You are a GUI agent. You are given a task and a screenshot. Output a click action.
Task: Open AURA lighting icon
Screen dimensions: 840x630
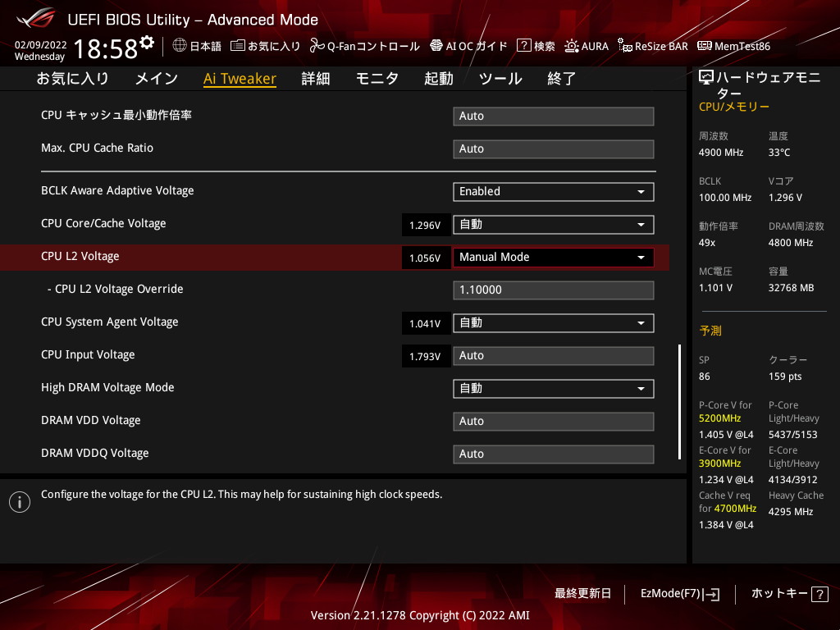coord(571,46)
